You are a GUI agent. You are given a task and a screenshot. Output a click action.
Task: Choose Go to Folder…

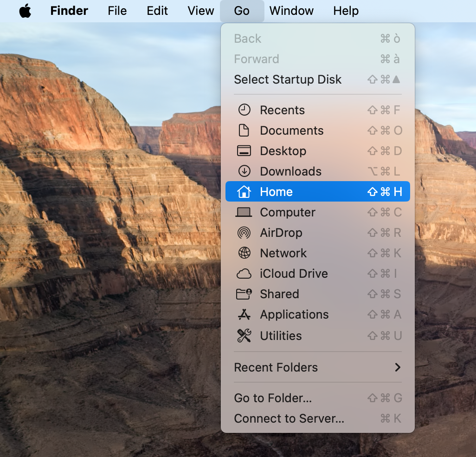tap(317, 398)
